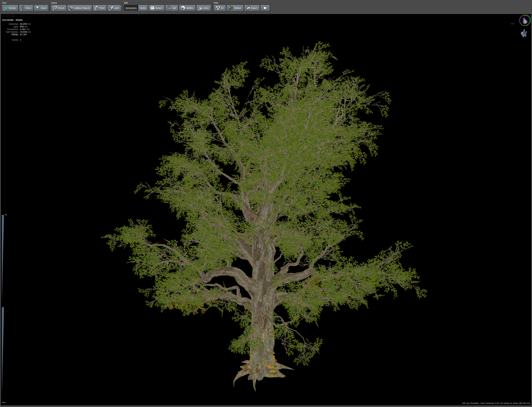Toggle the Visibility eye button
532x407 pixels.
click(x=187, y=8)
